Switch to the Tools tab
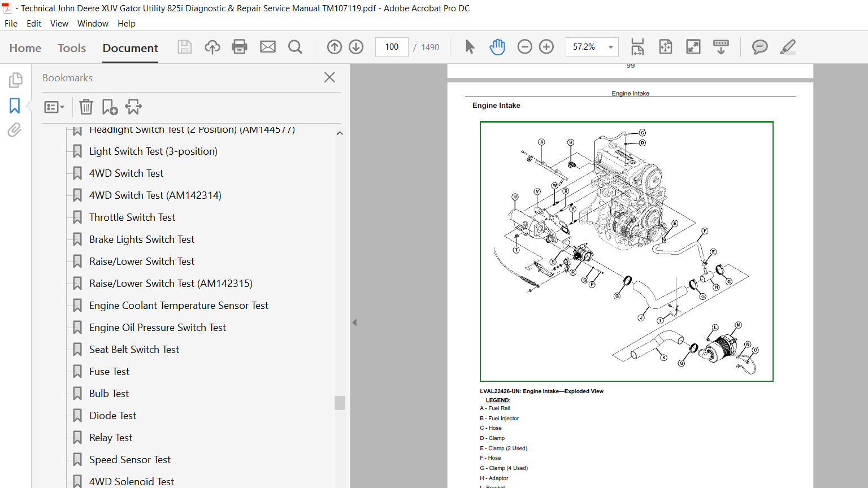The image size is (868, 488). [72, 48]
